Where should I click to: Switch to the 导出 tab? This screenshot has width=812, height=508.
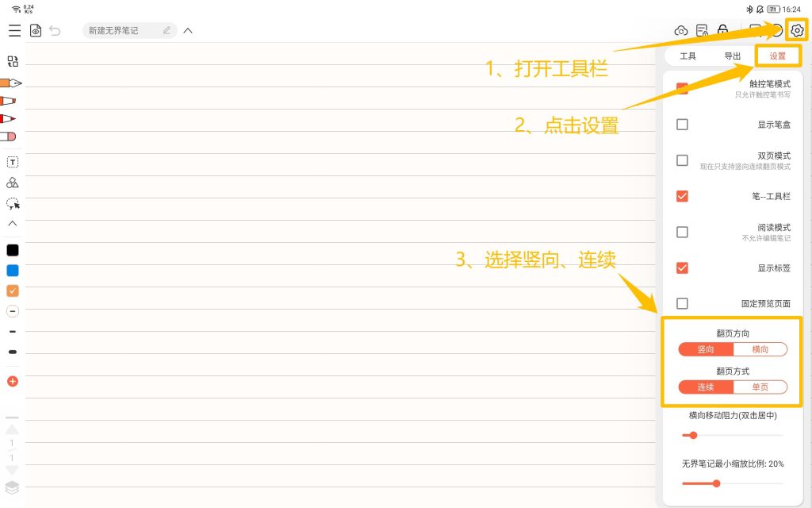(x=732, y=56)
